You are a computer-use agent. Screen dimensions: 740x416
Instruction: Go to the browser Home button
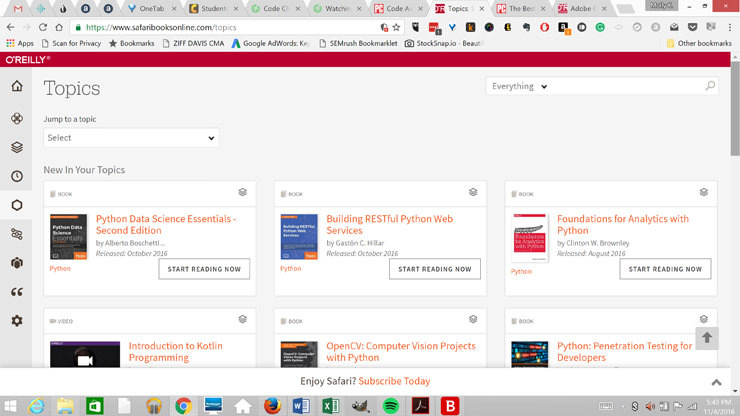[59, 27]
